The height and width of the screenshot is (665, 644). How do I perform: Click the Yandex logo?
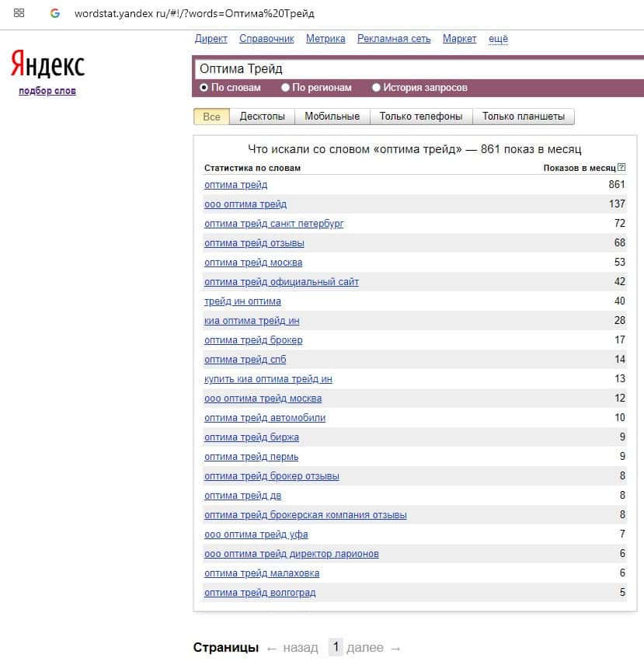point(47,64)
